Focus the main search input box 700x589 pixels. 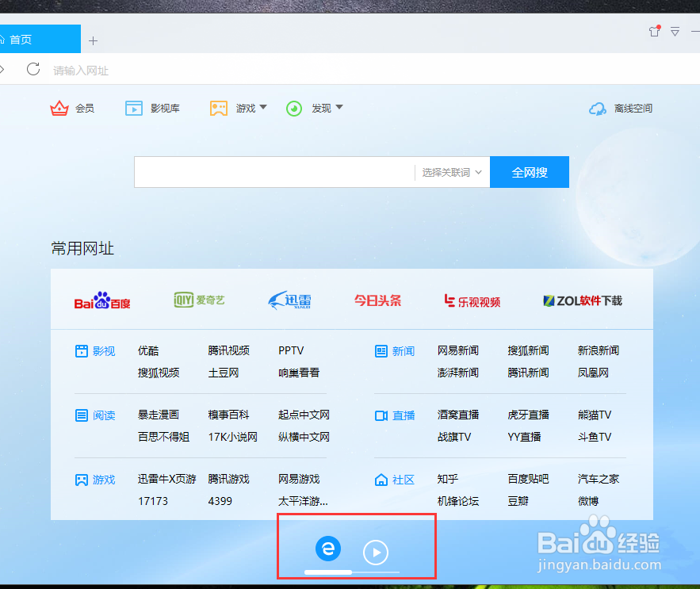click(x=274, y=172)
